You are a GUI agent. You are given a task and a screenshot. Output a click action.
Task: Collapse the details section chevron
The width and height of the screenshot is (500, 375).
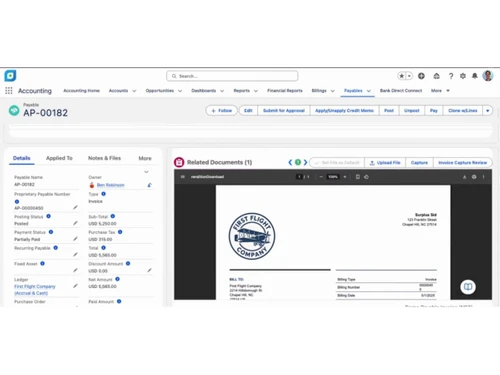coord(146,172)
